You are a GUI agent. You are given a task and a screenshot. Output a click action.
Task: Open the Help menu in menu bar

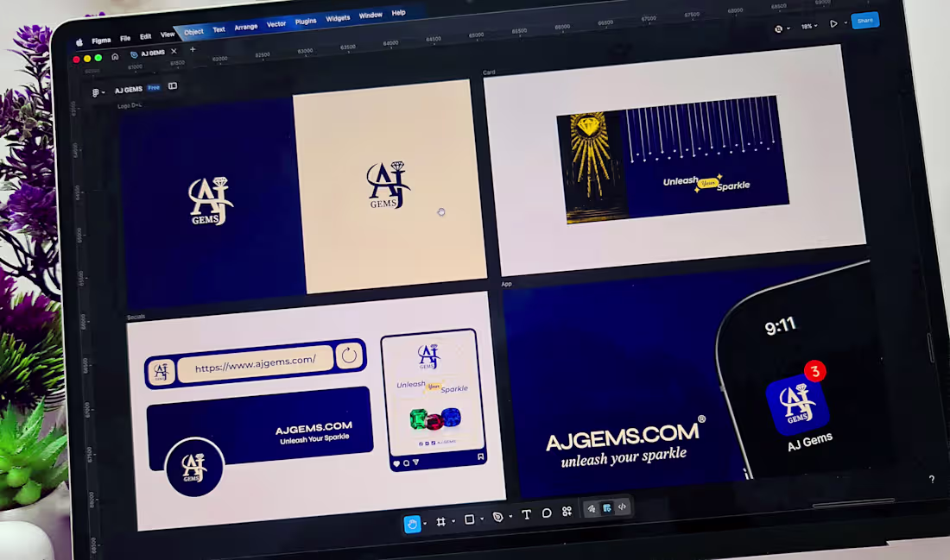[398, 13]
